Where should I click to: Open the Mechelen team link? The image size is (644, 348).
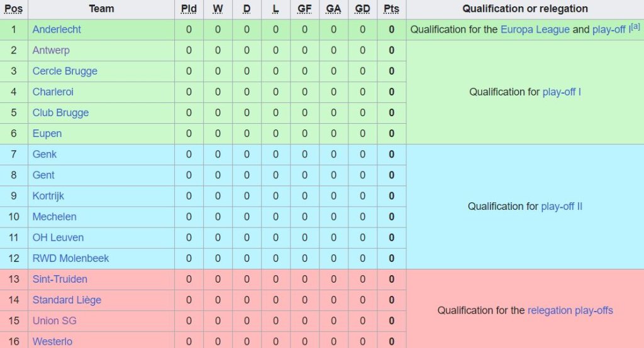55,217
